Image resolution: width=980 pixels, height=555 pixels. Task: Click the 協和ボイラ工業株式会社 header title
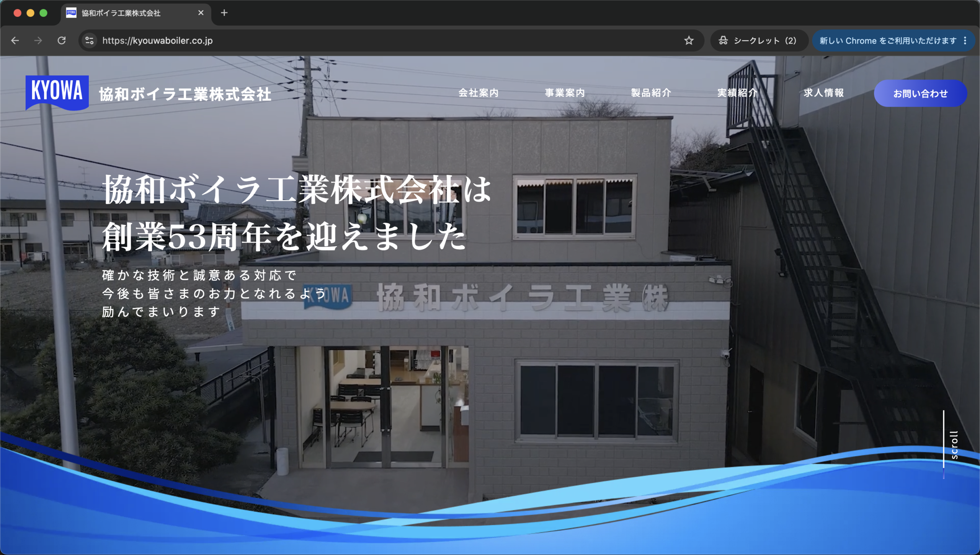185,94
